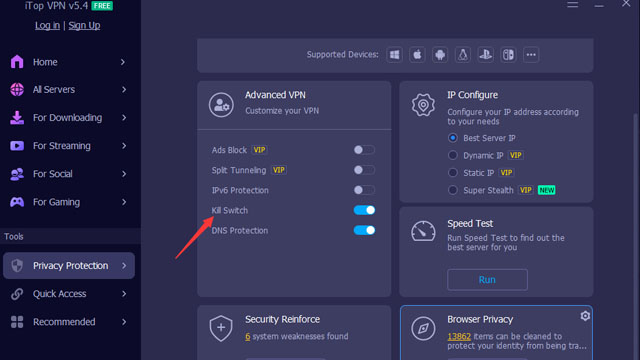Disable the DNS Protection toggle
The height and width of the screenshot is (360, 640).
click(364, 230)
